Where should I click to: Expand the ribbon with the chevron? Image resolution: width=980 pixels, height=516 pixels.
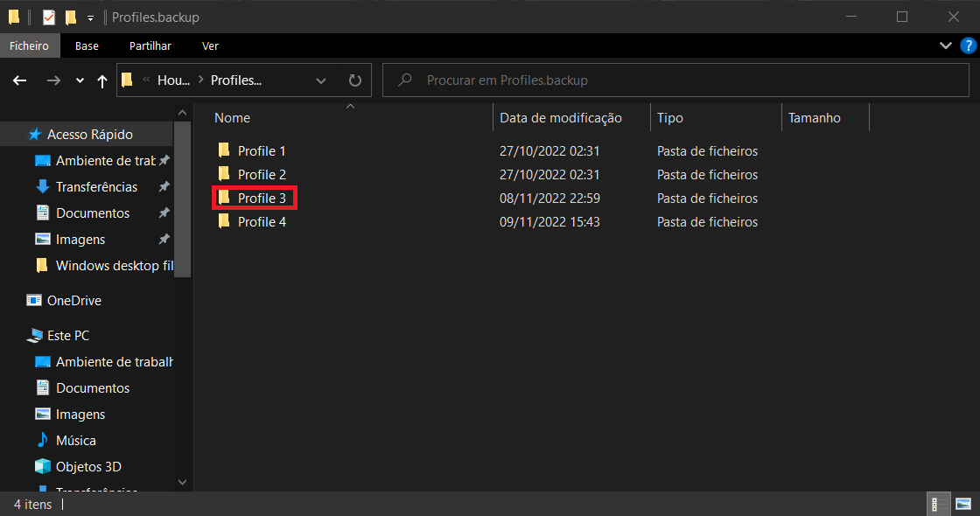[945, 45]
